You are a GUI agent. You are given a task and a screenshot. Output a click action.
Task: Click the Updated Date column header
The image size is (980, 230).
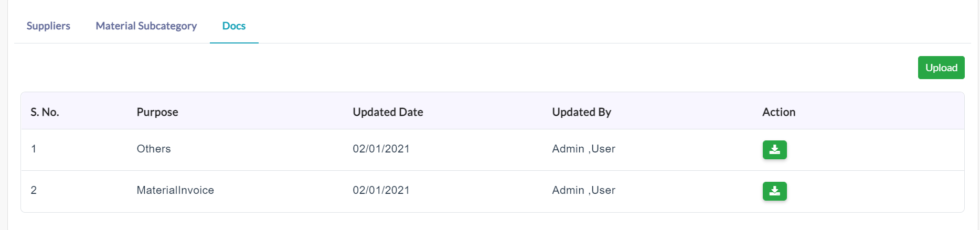pos(388,112)
